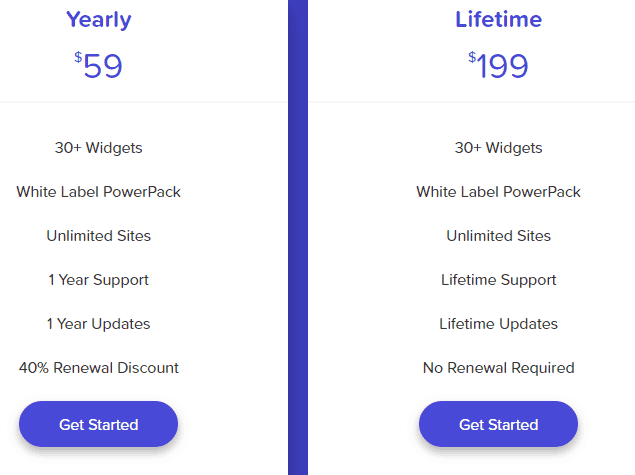The width and height of the screenshot is (635, 475).
Task: Click the No Renewal Required text
Action: point(498,368)
